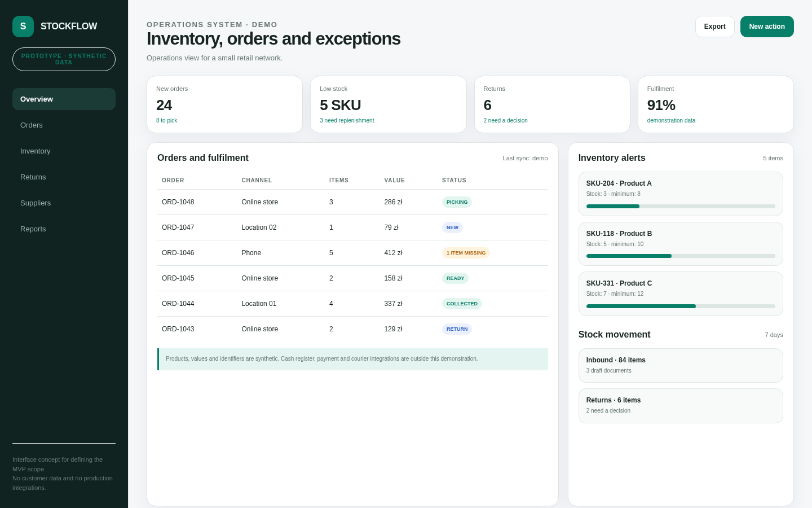Click the Export button
This screenshot has height=508, width=812.
tap(714, 27)
